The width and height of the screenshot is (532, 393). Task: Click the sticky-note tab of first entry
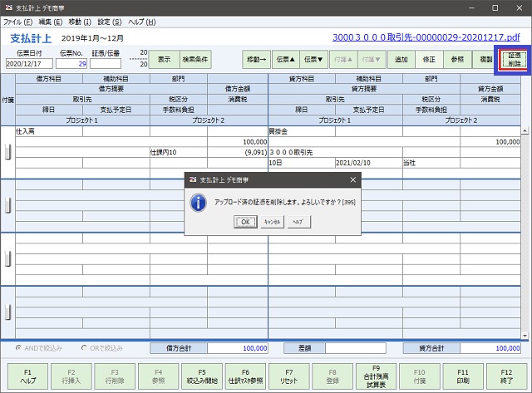point(7,152)
